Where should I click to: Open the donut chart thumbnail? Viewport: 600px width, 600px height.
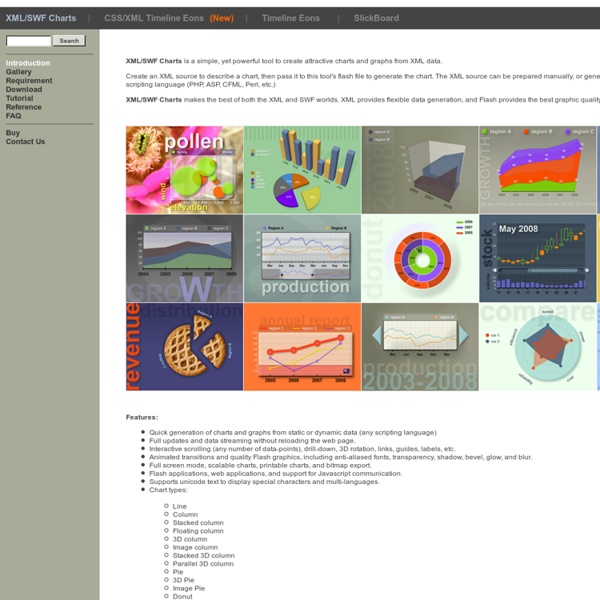tap(420, 258)
